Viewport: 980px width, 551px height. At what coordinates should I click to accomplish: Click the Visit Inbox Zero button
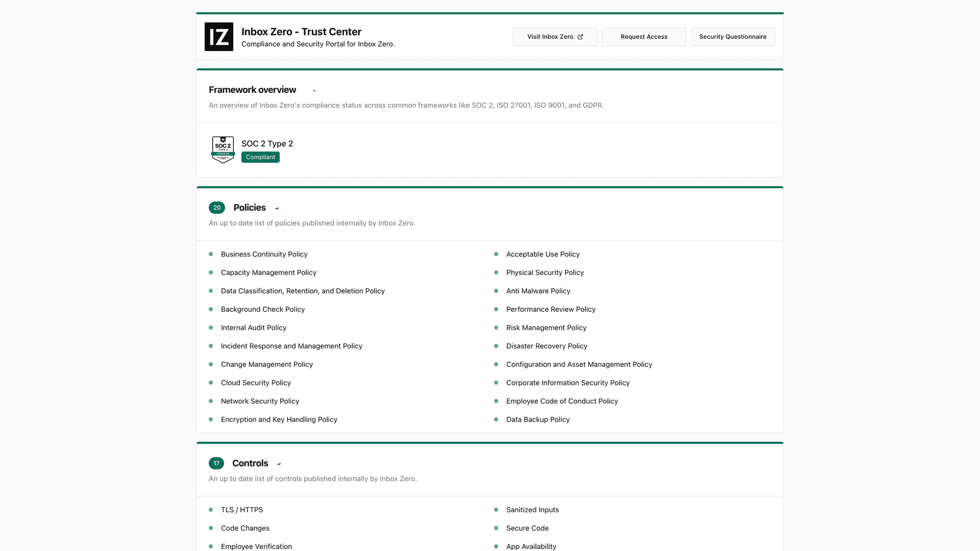click(x=555, y=36)
